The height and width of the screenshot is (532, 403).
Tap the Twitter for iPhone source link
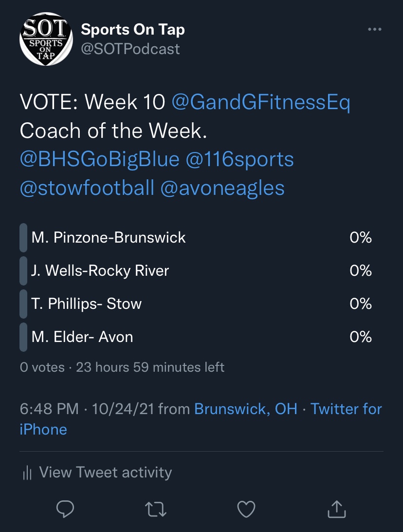[x=346, y=409]
